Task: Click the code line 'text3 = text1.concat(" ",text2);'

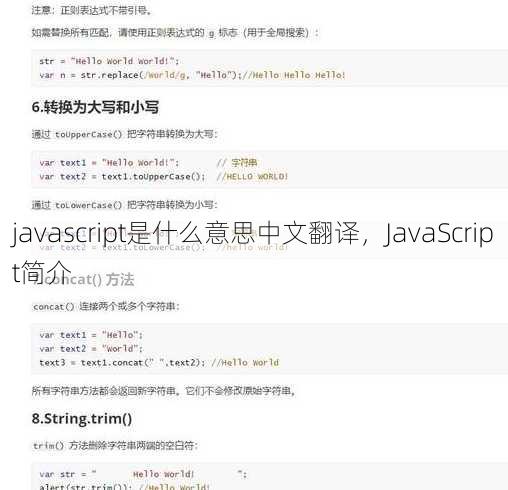Action: [x=122, y=362]
